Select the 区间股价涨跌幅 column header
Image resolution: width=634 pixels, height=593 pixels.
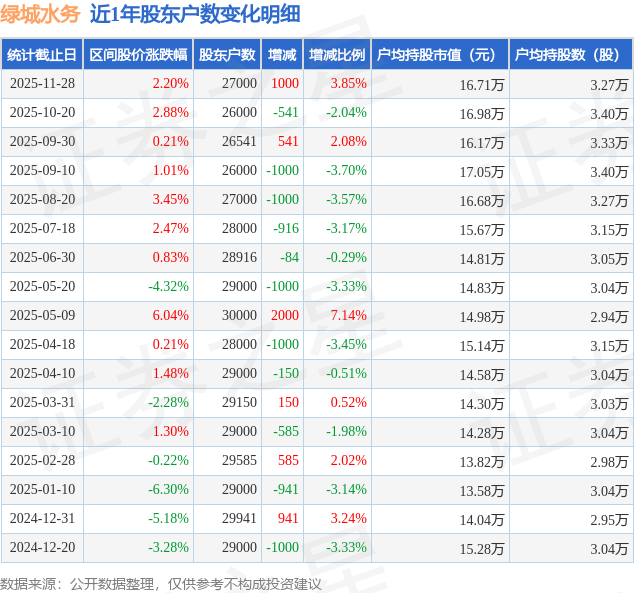[x=138, y=55]
